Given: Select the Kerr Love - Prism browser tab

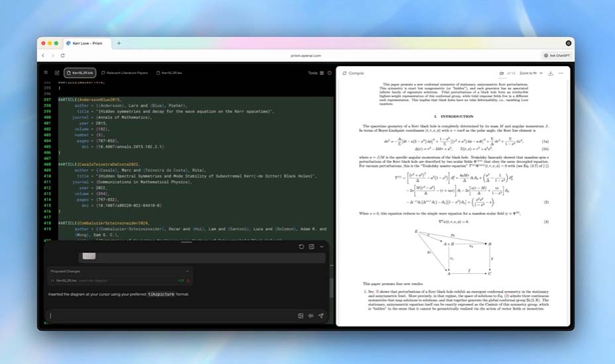Looking at the screenshot, I should pos(87,43).
